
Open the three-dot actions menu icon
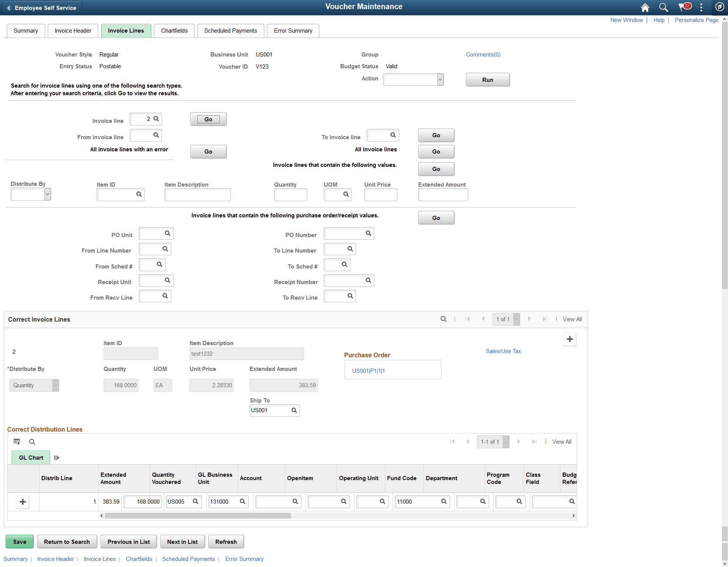click(701, 8)
